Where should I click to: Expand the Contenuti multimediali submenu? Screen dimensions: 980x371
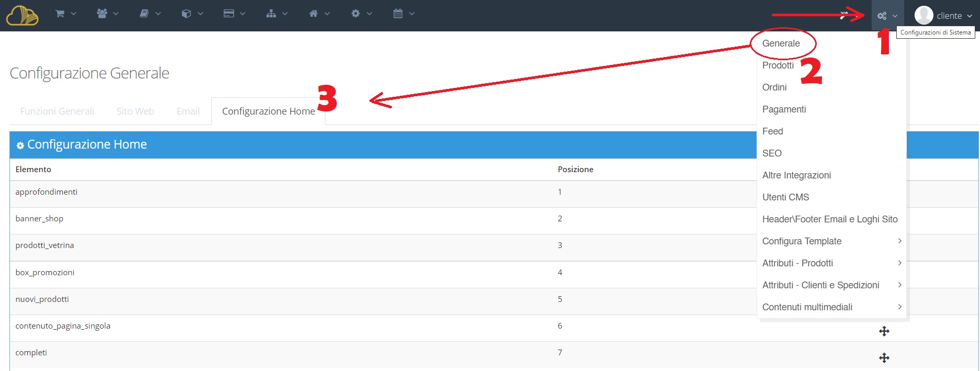click(831, 307)
